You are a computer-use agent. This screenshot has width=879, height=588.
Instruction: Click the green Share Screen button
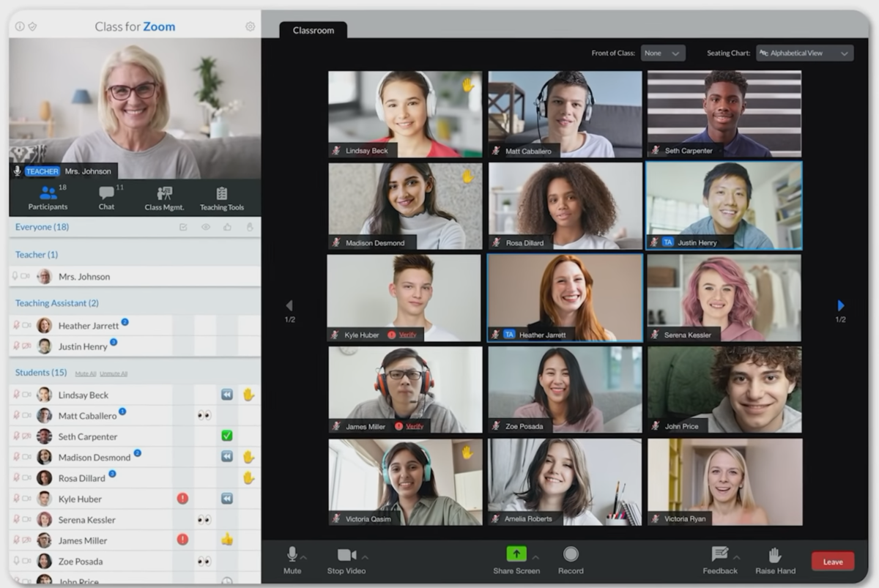click(x=516, y=554)
